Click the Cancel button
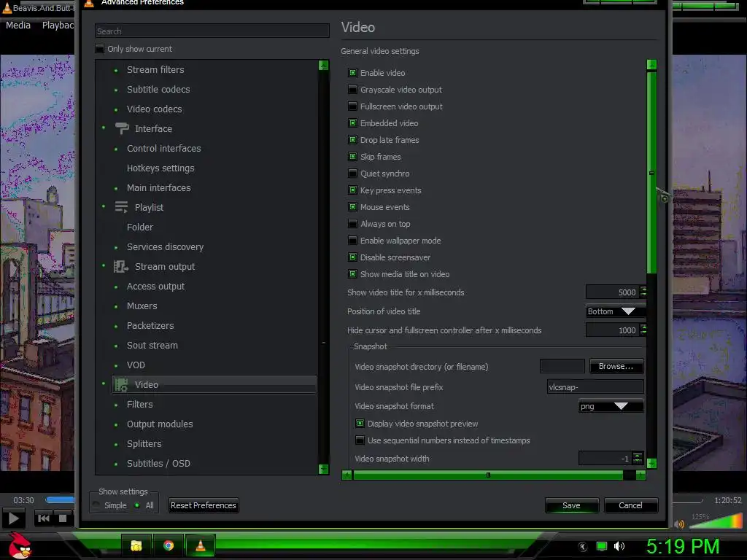The image size is (747, 560). pos(630,505)
